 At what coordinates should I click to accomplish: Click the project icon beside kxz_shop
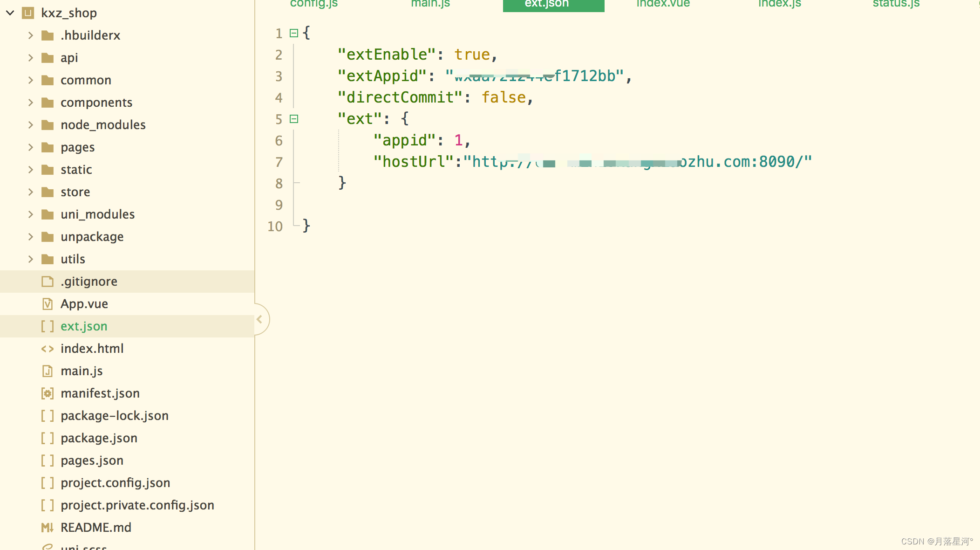pos(28,13)
